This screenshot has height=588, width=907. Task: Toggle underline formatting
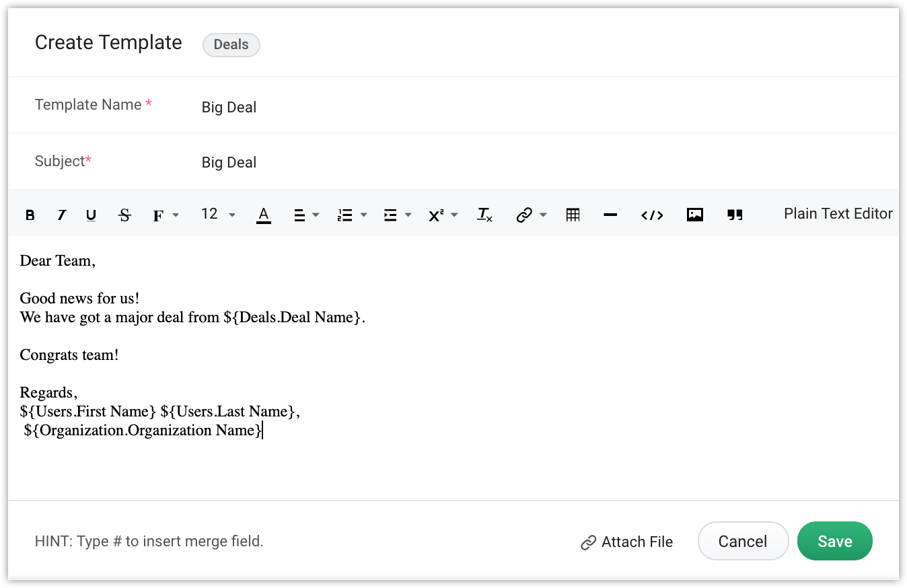coord(92,215)
